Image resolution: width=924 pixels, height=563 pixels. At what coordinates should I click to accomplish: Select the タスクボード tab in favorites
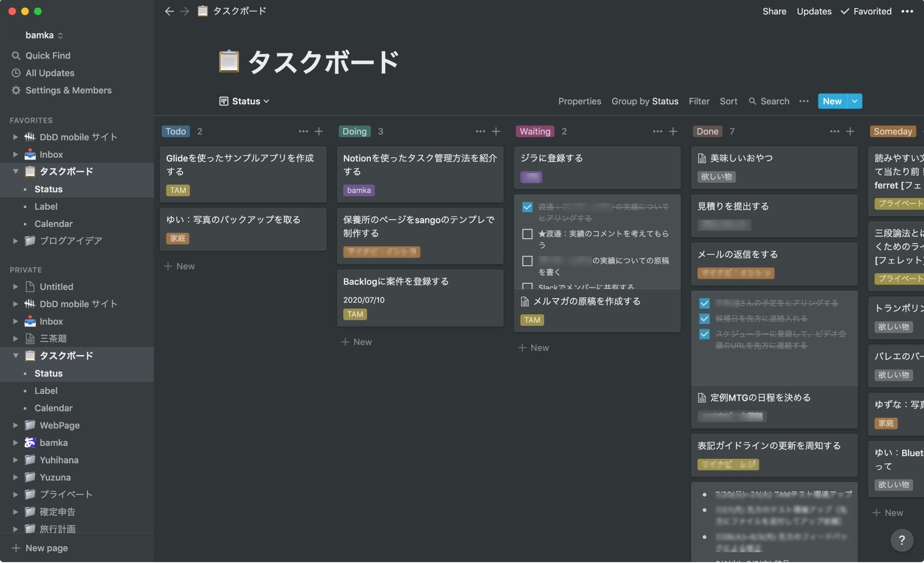point(65,171)
